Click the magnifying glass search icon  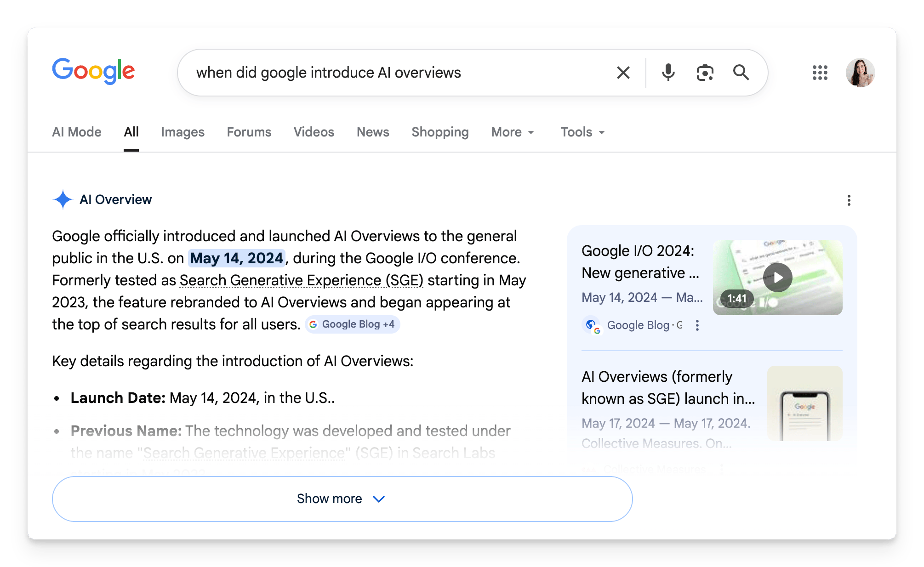741,73
